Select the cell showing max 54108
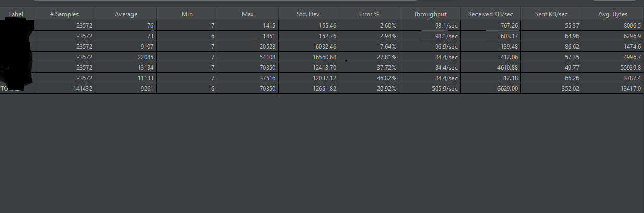Image resolution: width=644 pixels, height=213 pixels. pyautogui.click(x=248, y=57)
